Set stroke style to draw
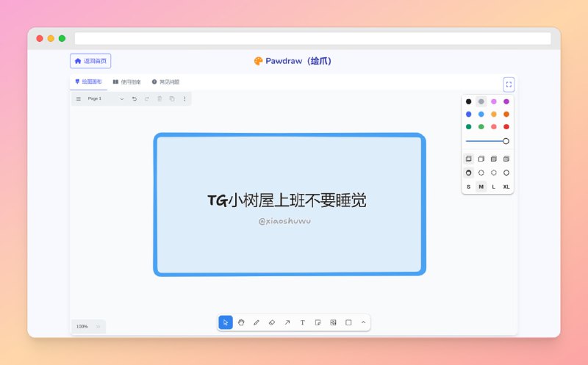 point(468,173)
